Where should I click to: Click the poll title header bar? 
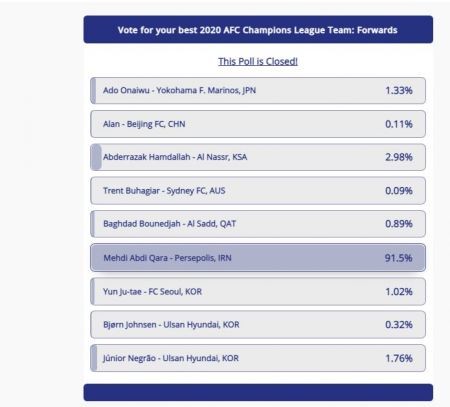click(258, 30)
